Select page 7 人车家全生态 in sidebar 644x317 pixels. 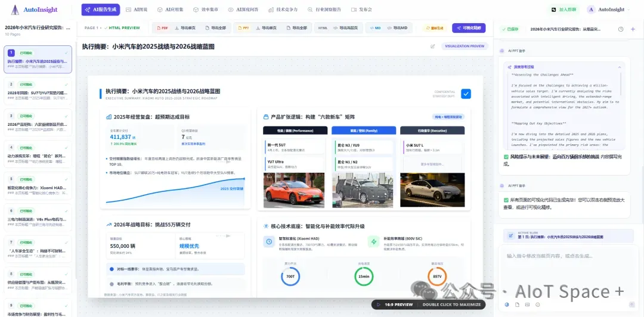pos(38,249)
